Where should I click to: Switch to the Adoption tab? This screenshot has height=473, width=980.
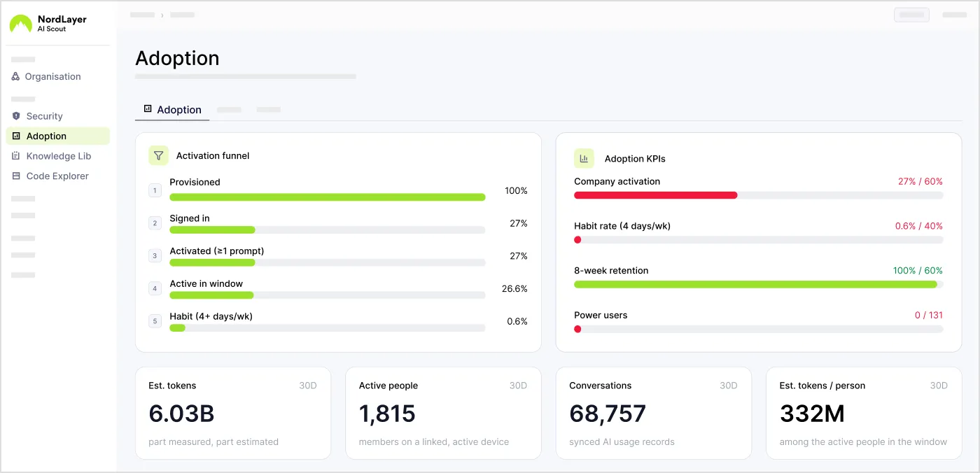[172, 110]
